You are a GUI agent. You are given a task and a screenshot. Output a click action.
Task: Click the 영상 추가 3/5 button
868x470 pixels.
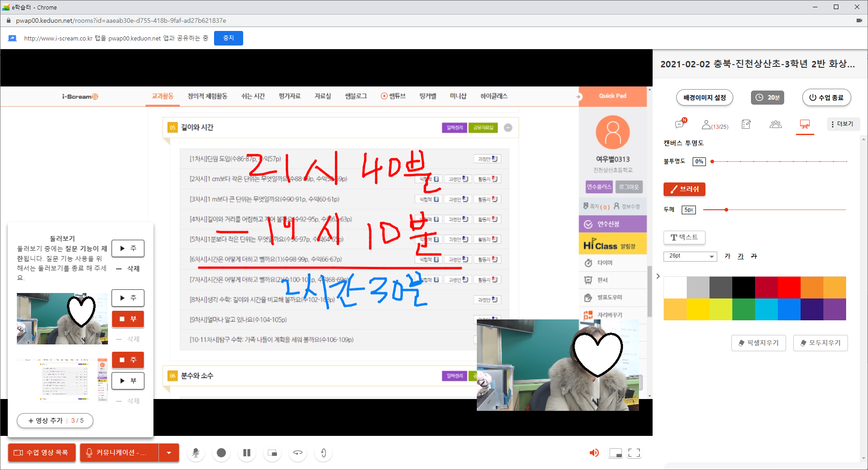55,420
